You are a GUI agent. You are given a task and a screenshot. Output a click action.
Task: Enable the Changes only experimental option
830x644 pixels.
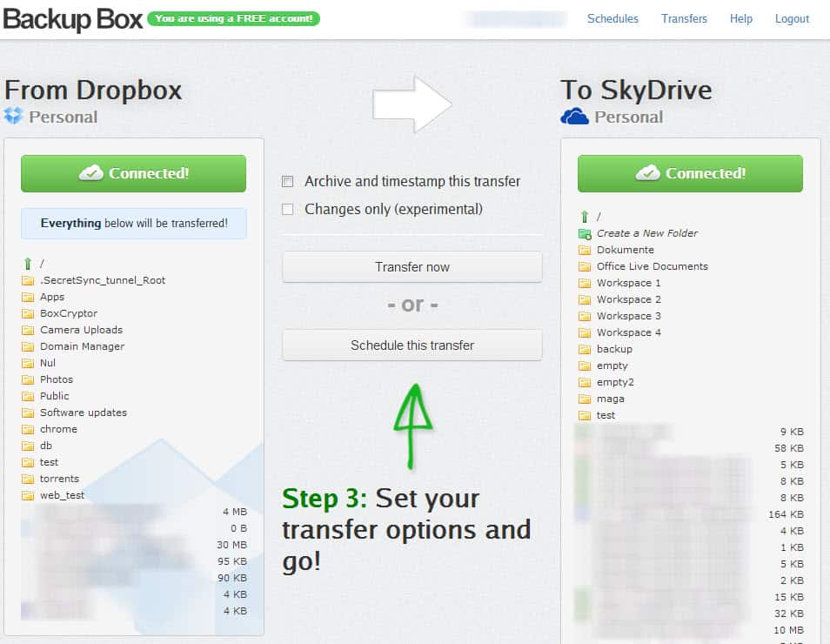pyautogui.click(x=287, y=209)
